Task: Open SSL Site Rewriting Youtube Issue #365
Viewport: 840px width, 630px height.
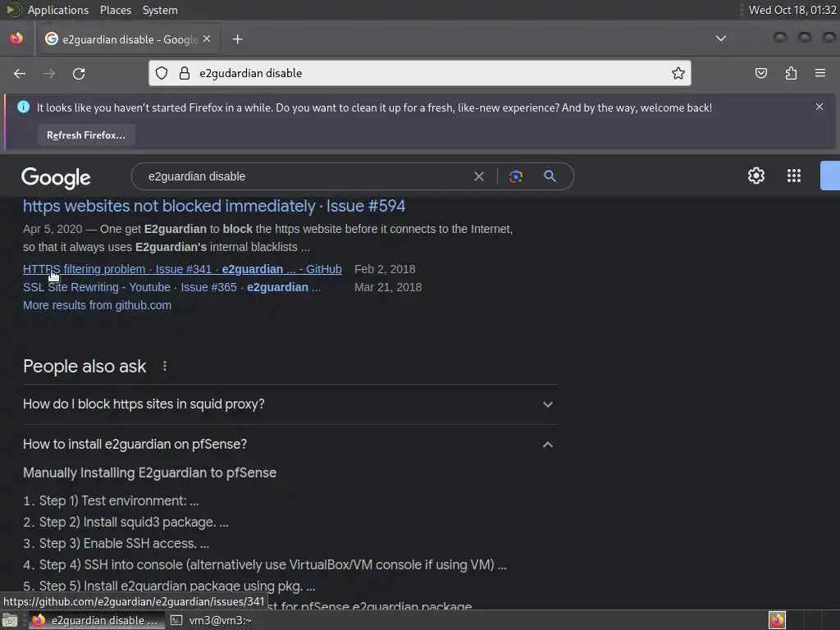Action: click(171, 287)
